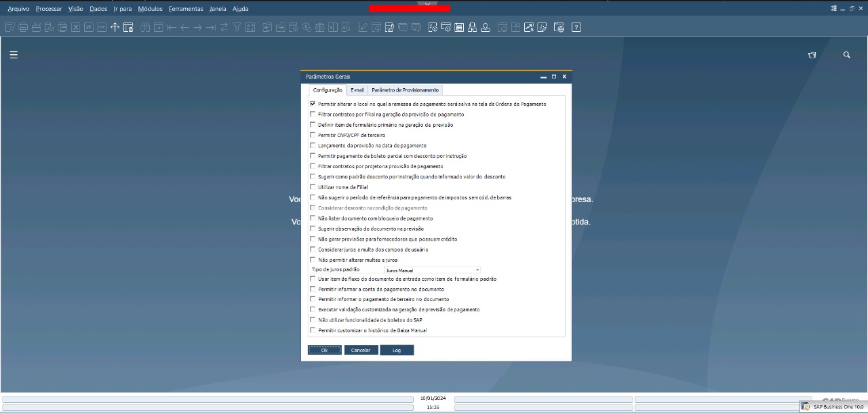Screen dimensions: 868x413
Task: Click the funnel Filter toolbar icon
Action: 237,27
